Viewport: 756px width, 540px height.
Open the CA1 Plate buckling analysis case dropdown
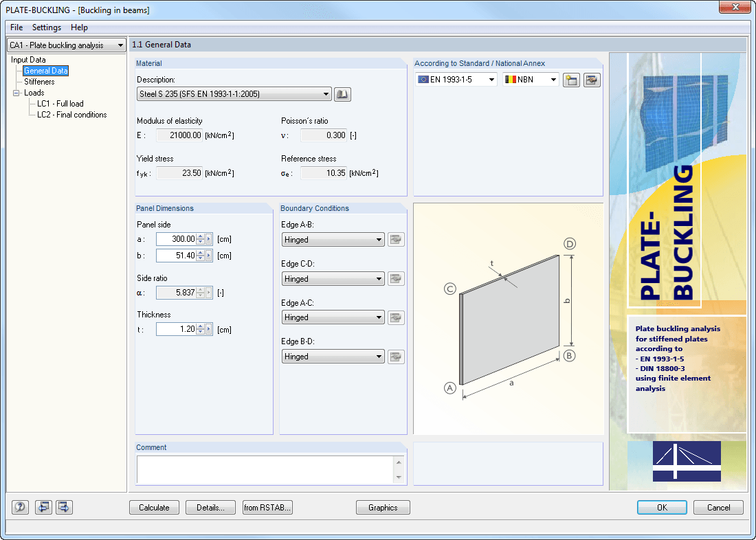67,45
